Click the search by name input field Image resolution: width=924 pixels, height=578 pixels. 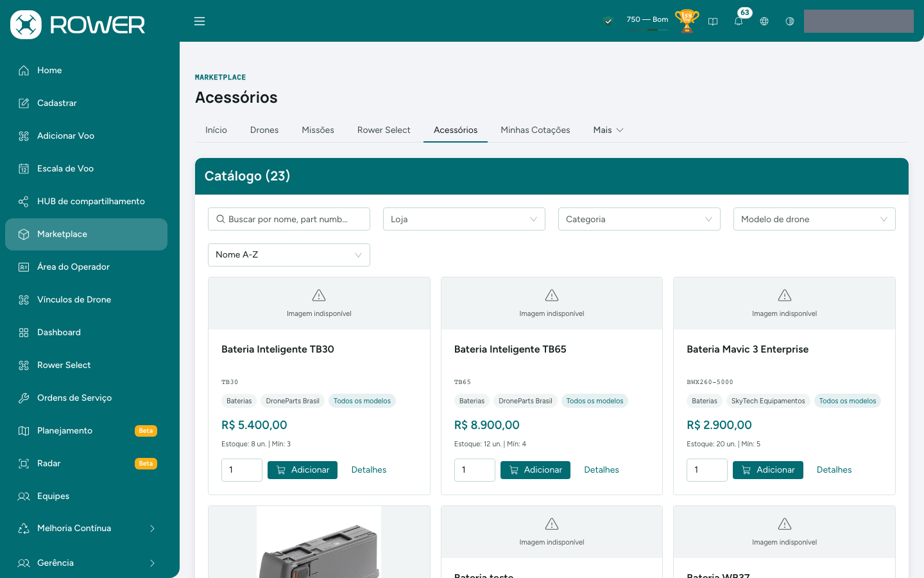[289, 219]
